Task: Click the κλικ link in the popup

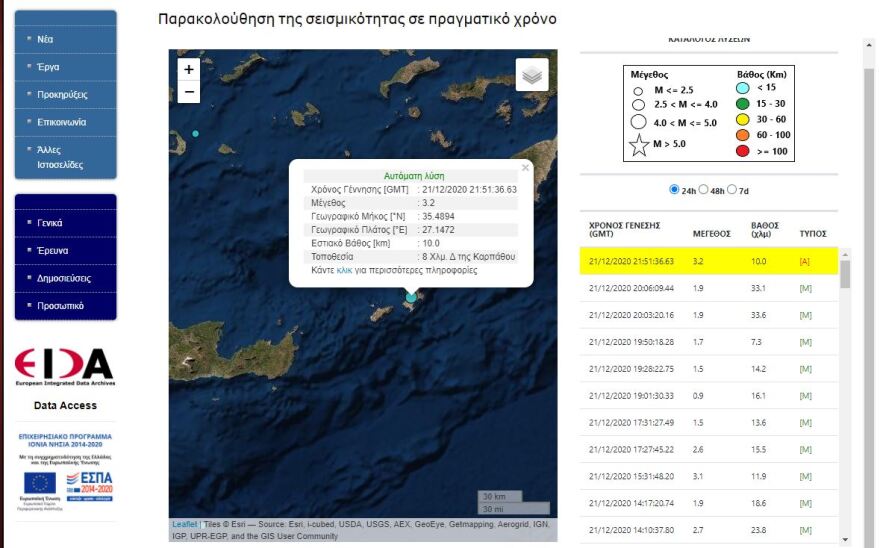Action: tap(344, 270)
